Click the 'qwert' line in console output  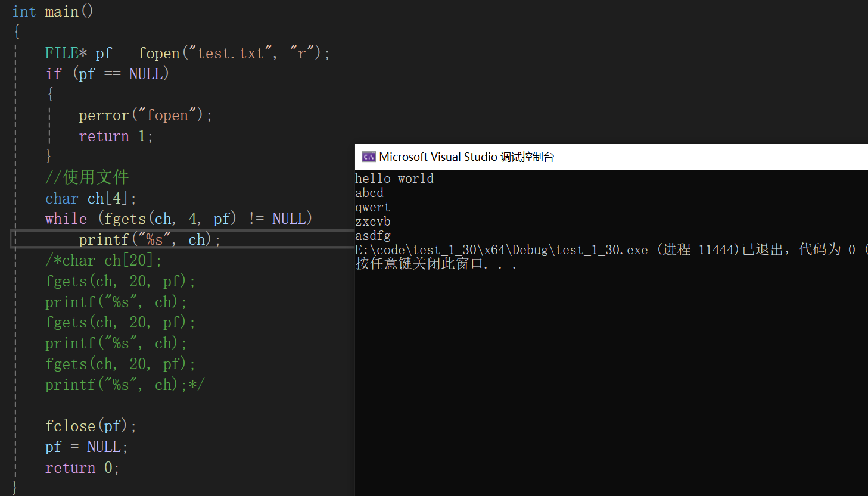[372, 207]
